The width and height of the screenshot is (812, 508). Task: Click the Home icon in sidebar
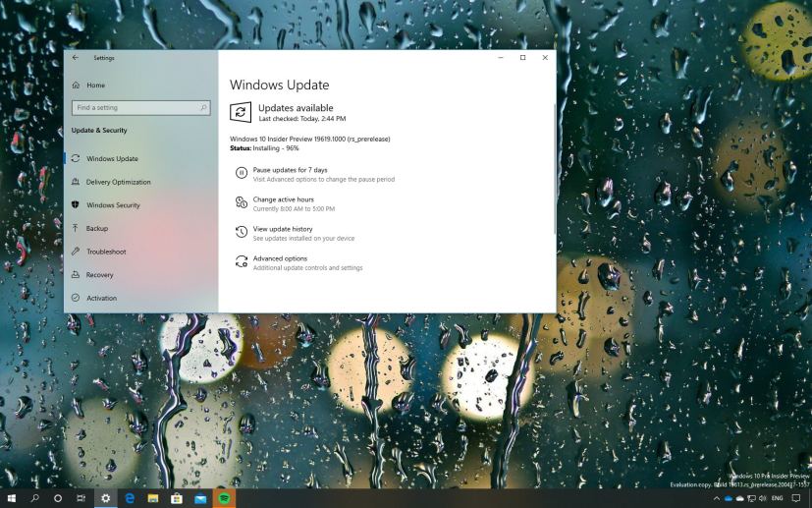click(x=76, y=85)
